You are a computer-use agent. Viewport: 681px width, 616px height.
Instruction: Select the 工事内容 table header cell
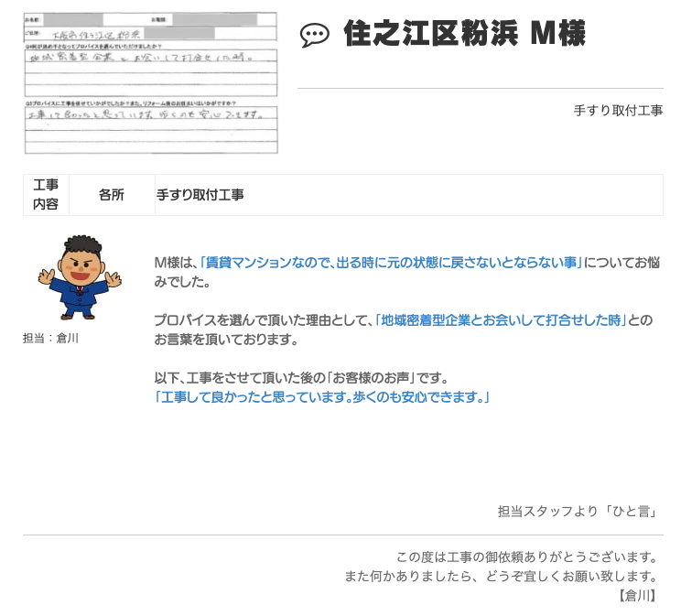(46, 195)
